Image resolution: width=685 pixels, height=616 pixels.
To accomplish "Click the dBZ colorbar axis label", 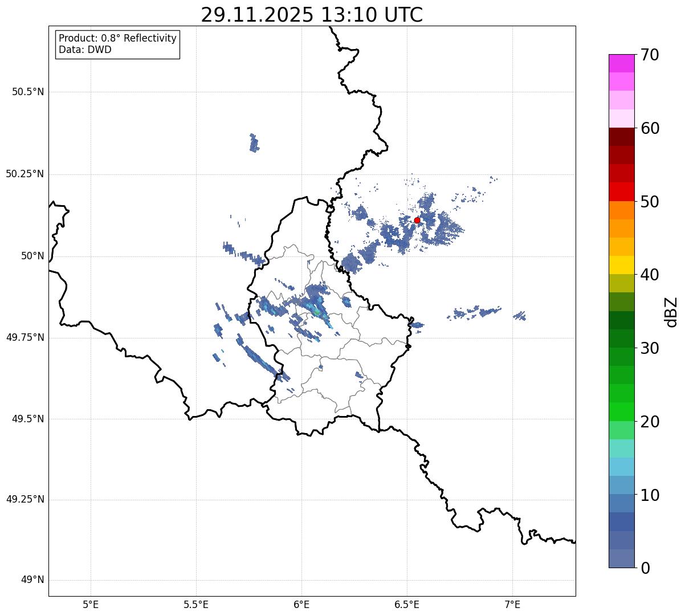I will (x=671, y=312).
